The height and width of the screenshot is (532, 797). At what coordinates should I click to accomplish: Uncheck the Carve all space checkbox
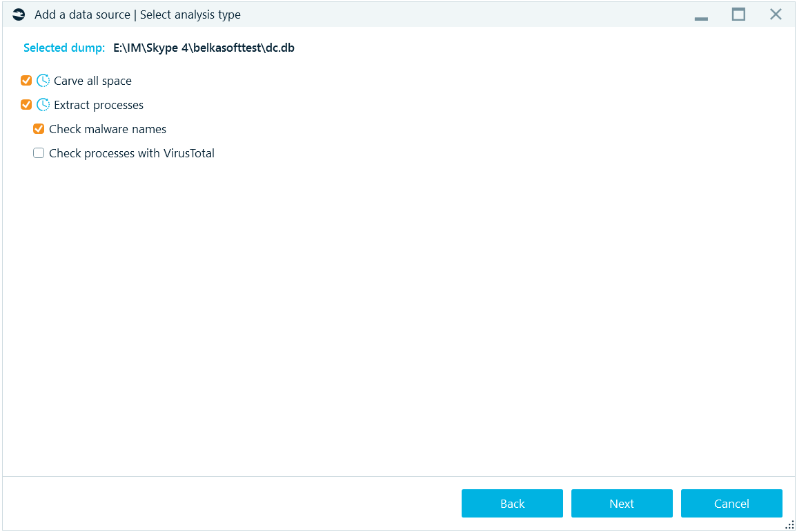(26, 81)
